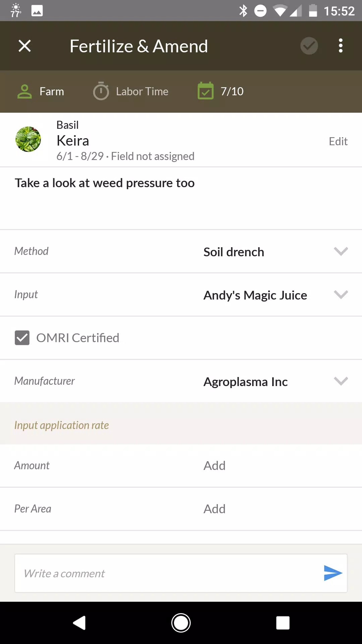
Task: Mark task complete with checkmark icon
Action: click(x=309, y=46)
